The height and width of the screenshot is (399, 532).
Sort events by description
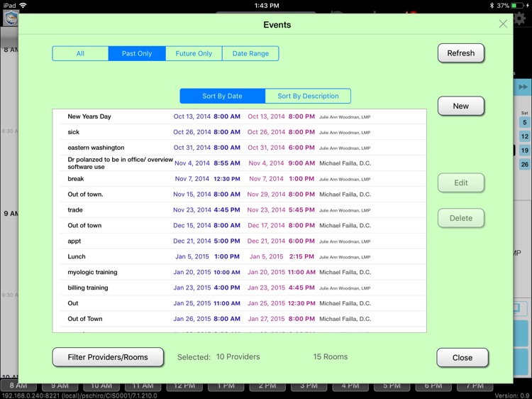point(308,96)
